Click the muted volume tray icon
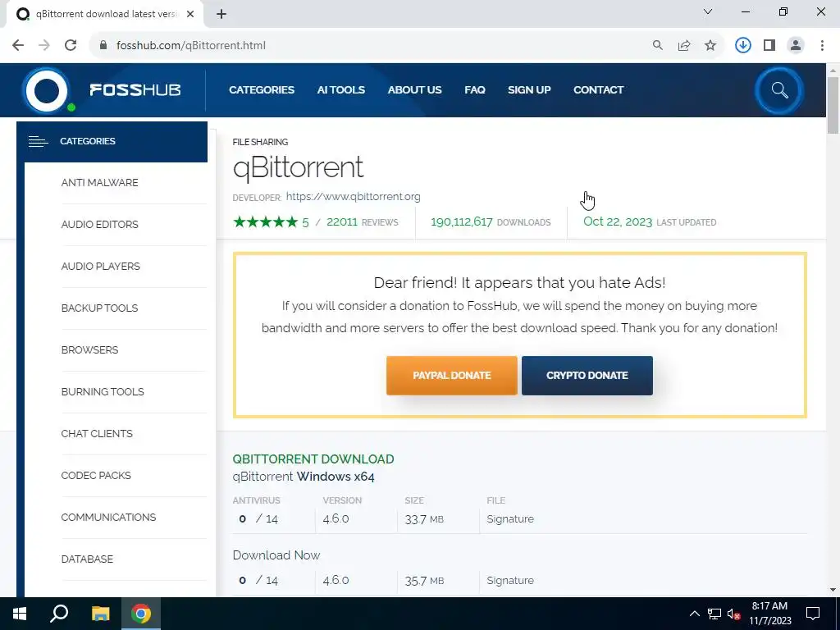The image size is (840, 630). (733, 614)
